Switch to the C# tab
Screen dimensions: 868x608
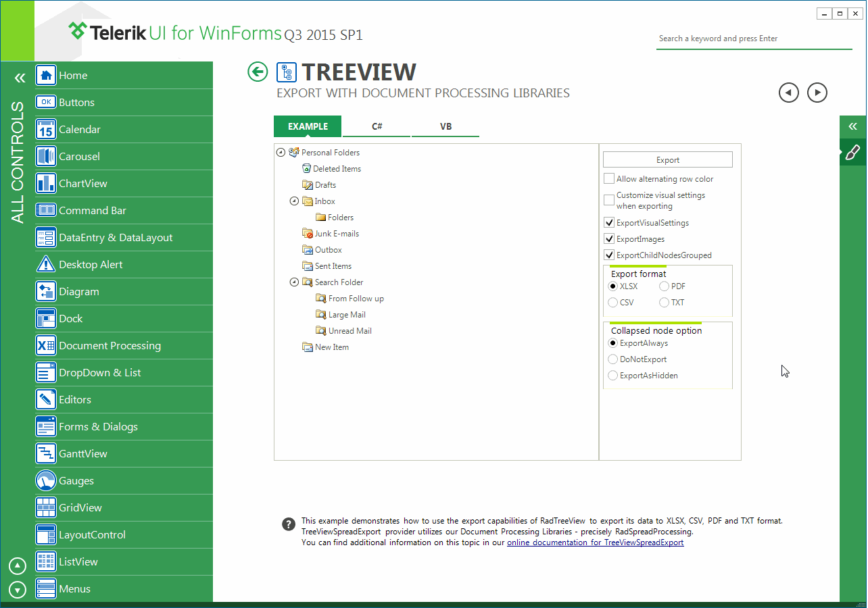coord(377,126)
